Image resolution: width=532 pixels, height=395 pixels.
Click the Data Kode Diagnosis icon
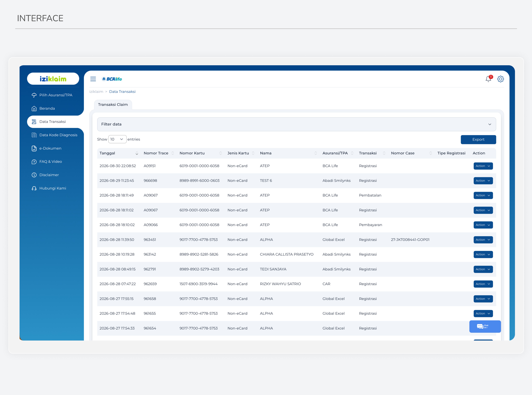[34, 135]
